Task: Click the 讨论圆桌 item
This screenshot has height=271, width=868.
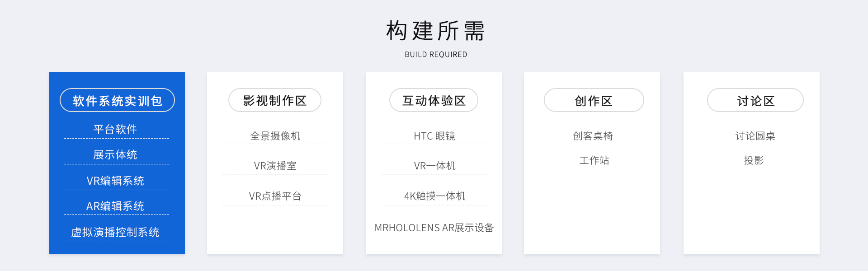Action: (x=755, y=136)
